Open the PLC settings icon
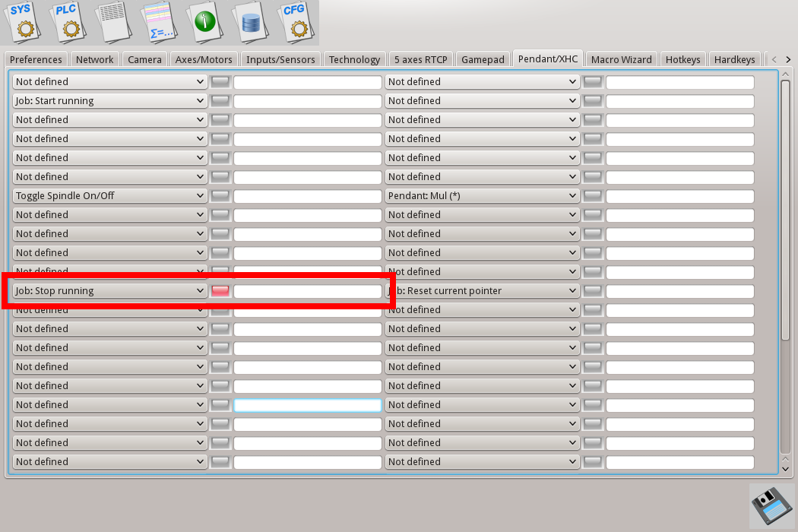 click(x=69, y=22)
